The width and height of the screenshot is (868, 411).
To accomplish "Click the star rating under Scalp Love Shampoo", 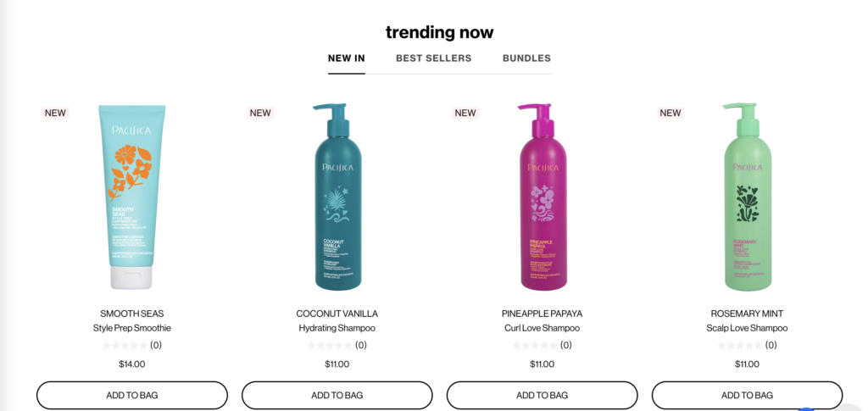I will coord(739,345).
